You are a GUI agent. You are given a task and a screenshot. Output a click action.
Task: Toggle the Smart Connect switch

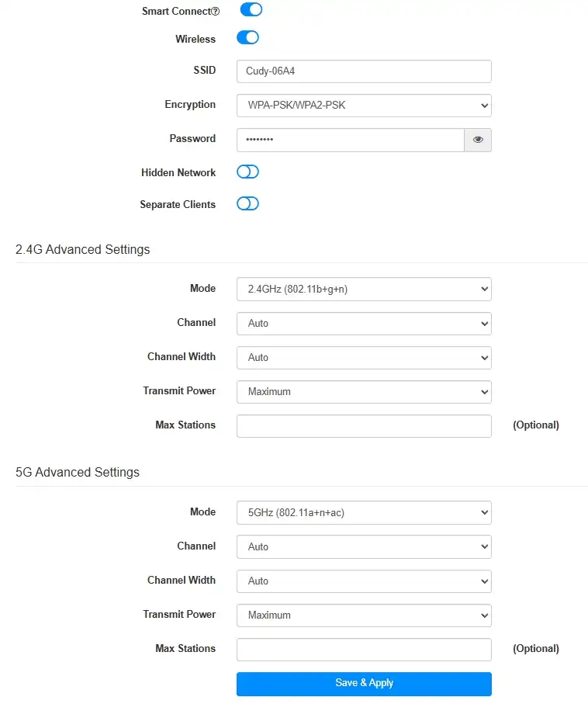click(x=251, y=9)
